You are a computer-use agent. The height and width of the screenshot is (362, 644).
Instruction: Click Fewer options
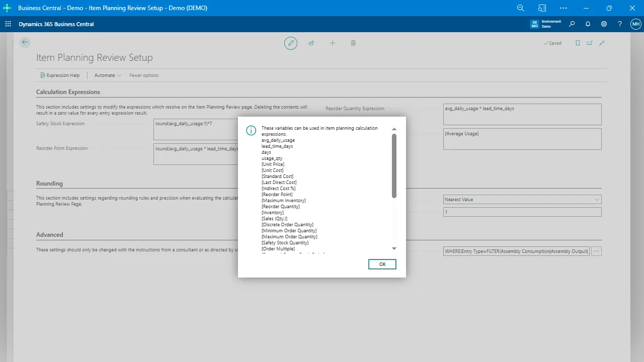coord(144,75)
